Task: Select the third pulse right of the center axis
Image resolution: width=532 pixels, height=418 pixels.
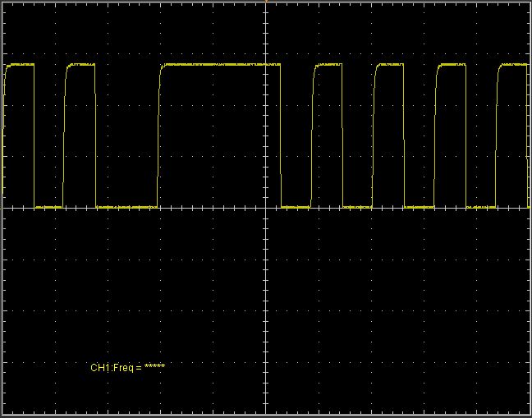Action: (x=451, y=64)
